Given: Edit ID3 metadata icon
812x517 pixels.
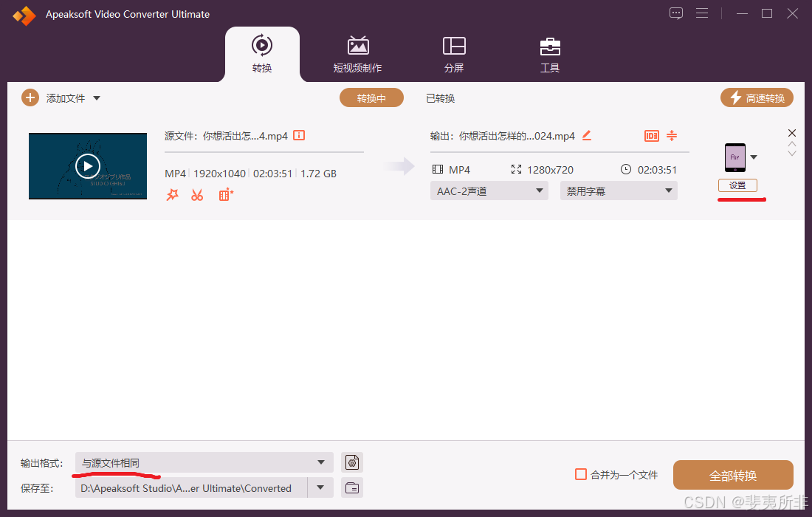Looking at the screenshot, I should click(652, 136).
